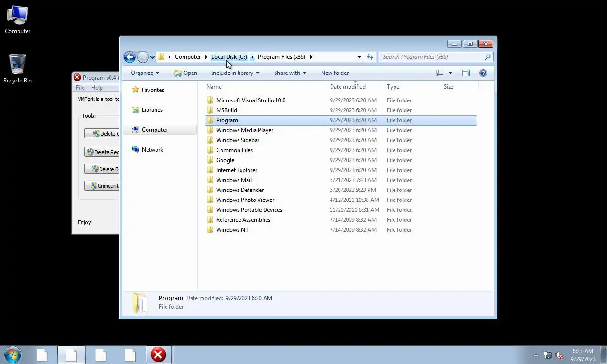
Task: Select the Microsoft Visual Studio 10.0 folder icon
Action: click(211, 100)
